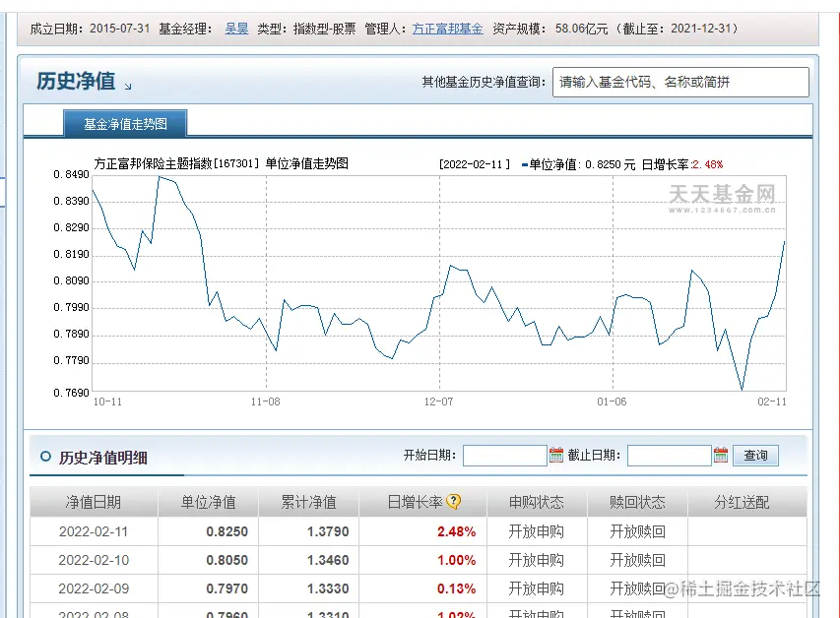Click the 赎回状态 column header

637,502
